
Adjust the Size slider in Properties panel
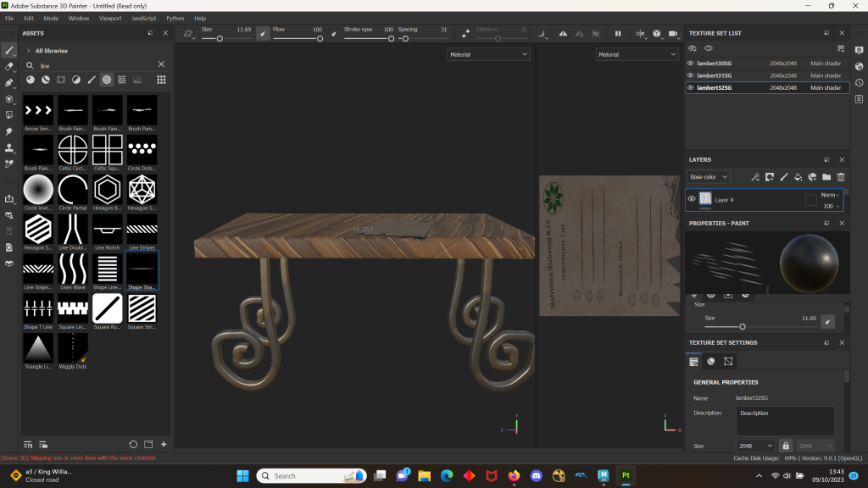click(x=761, y=327)
